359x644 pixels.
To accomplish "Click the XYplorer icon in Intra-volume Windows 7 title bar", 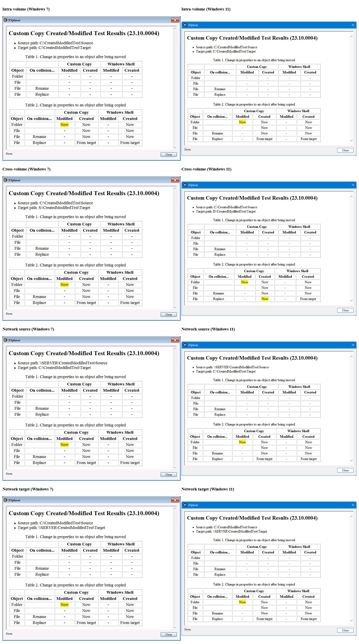I will click(6, 20).
